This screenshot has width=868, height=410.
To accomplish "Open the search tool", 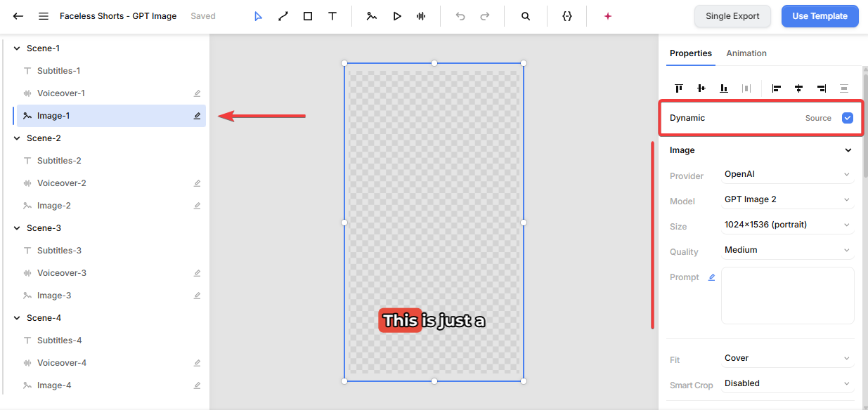I will [526, 16].
